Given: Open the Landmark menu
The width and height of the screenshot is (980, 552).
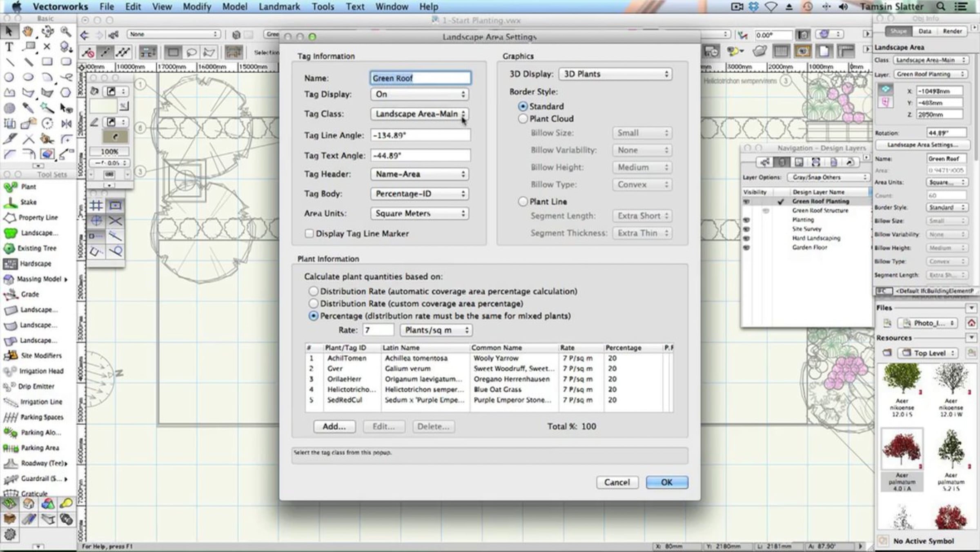Looking at the screenshot, I should (x=279, y=7).
